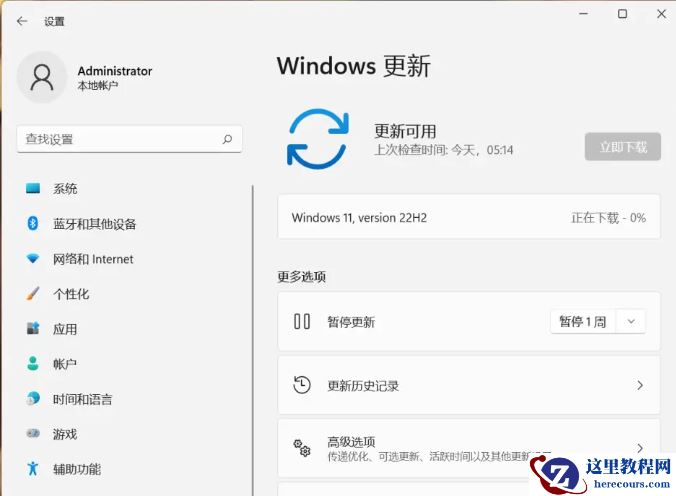Screen dimensions: 676x496
Task: Click the 正在下载 - 0% status text
Action: pyautogui.click(x=608, y=218)
